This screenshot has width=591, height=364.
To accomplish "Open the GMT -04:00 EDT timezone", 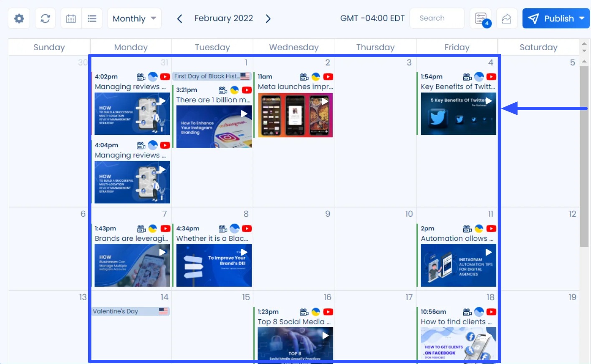I will point(372,18).
